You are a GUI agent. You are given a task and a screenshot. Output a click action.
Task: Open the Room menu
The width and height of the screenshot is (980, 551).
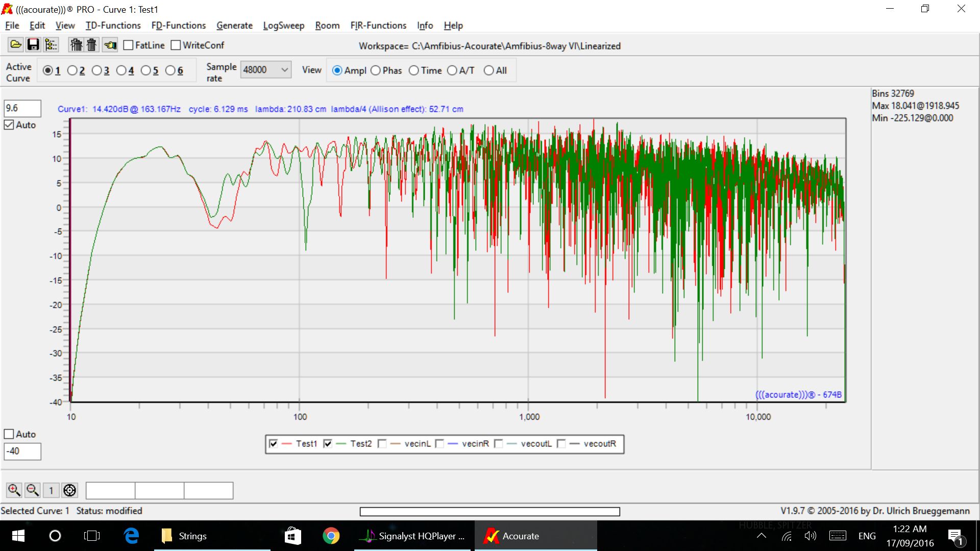pyautogui.click(x=327, y=26)
